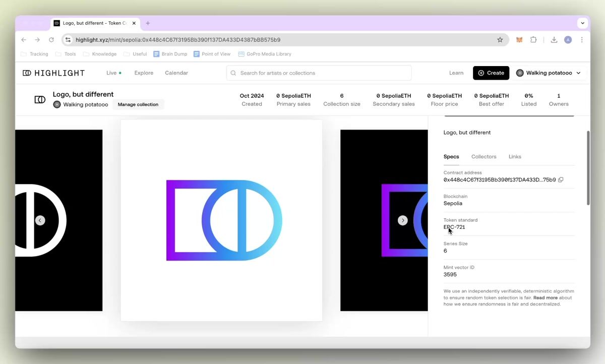Click the Owners stat '1'
Screen dimensions: 605x364
(x=559, y=100)
